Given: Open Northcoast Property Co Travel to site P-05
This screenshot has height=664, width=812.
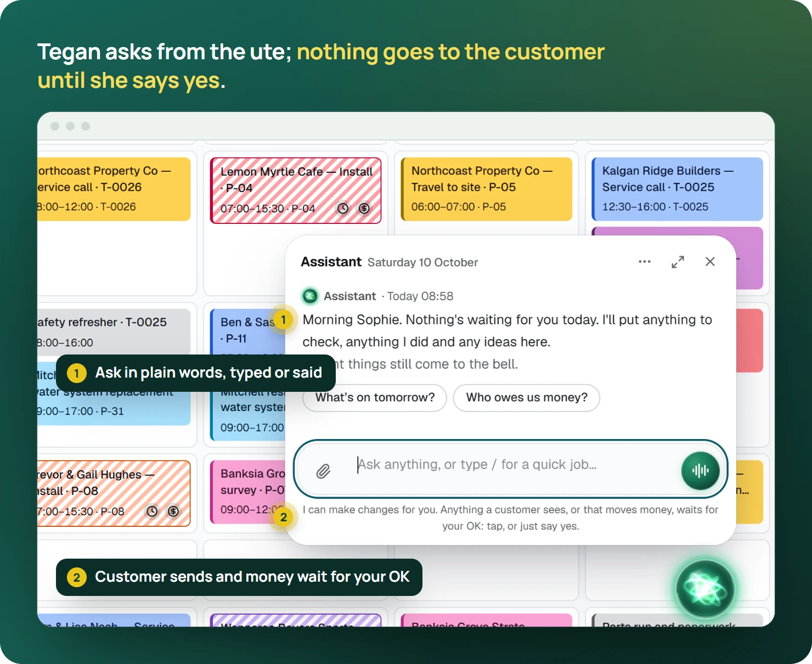Looking at the screenshot, I should pos(487,189).
